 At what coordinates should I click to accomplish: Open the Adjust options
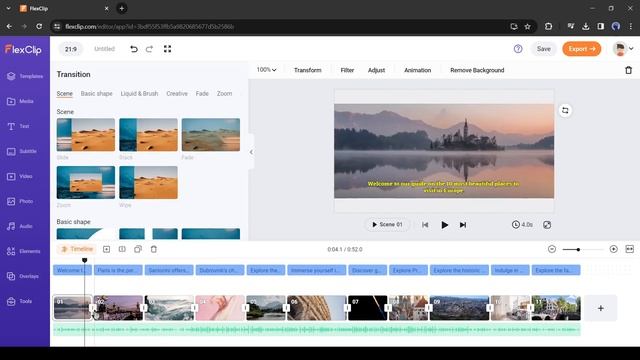click(x=376, y=70)
